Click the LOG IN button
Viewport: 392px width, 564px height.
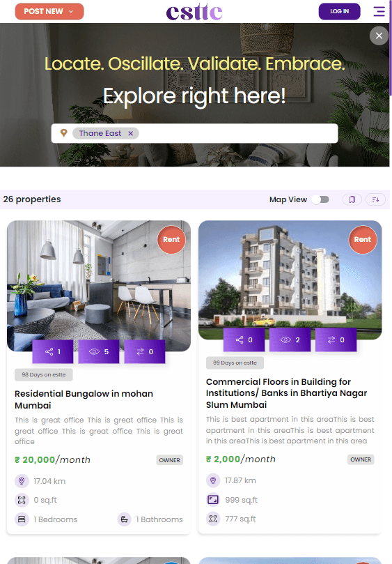pyautogui.click(x=340, y=12)
